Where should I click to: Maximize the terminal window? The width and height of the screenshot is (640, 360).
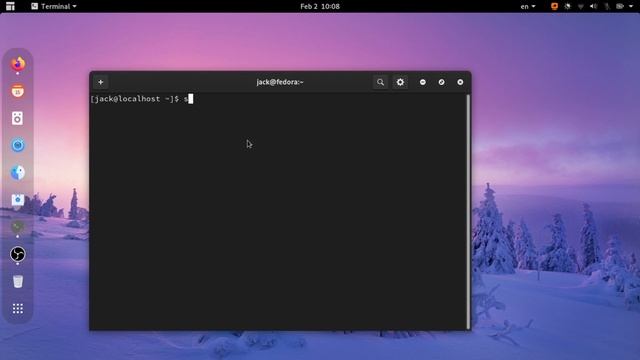tap(442, 82)
